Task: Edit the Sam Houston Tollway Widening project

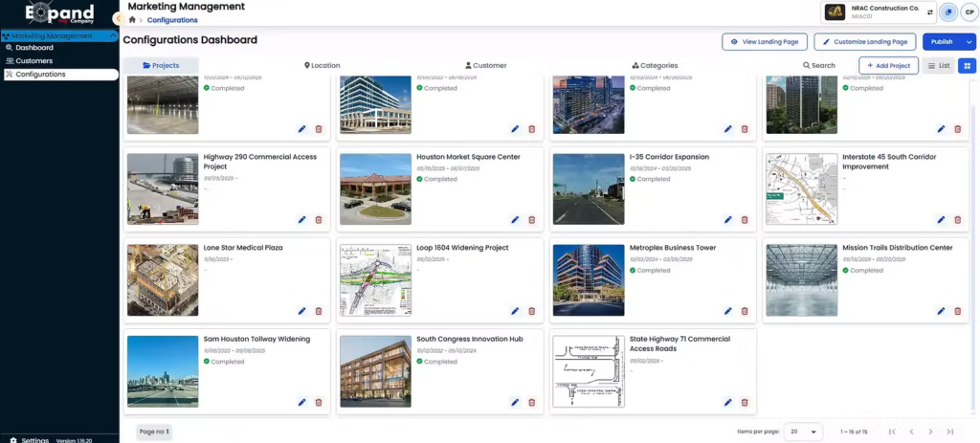Action: tap(302, 403)
